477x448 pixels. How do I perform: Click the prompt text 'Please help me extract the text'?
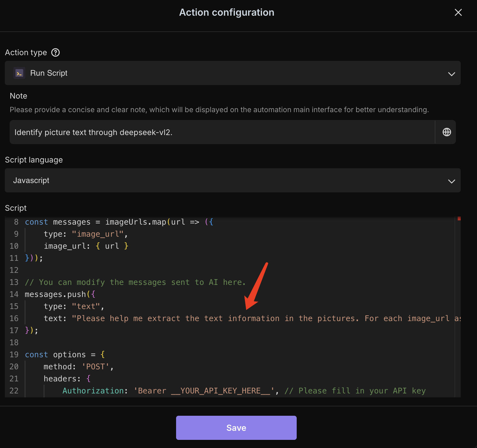(x=150, y=318)
